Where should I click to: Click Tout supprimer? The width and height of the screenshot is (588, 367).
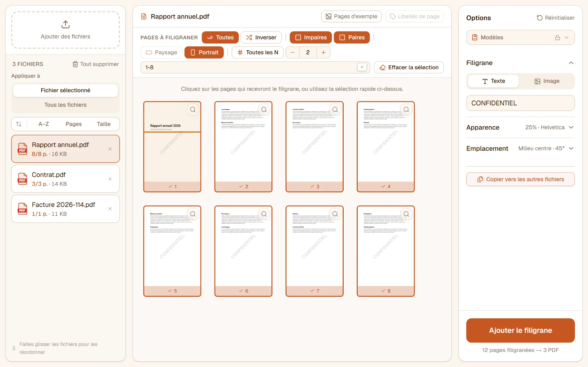[95, 64]
